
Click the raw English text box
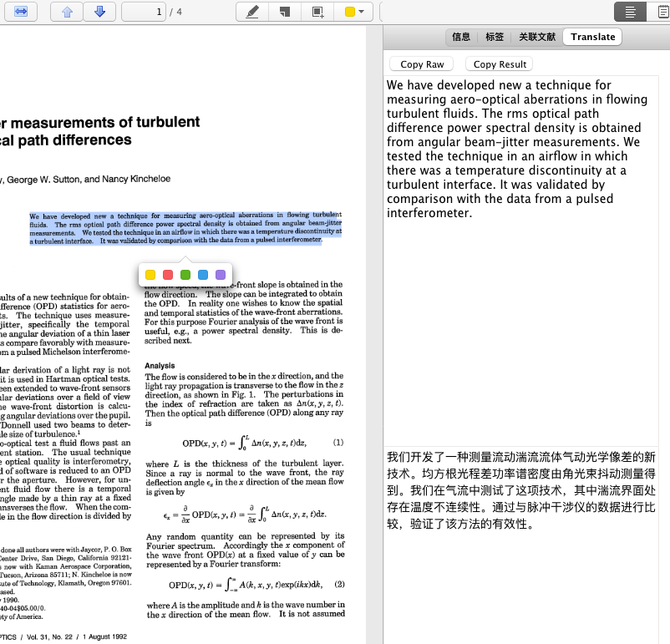[x=520, y=260]
